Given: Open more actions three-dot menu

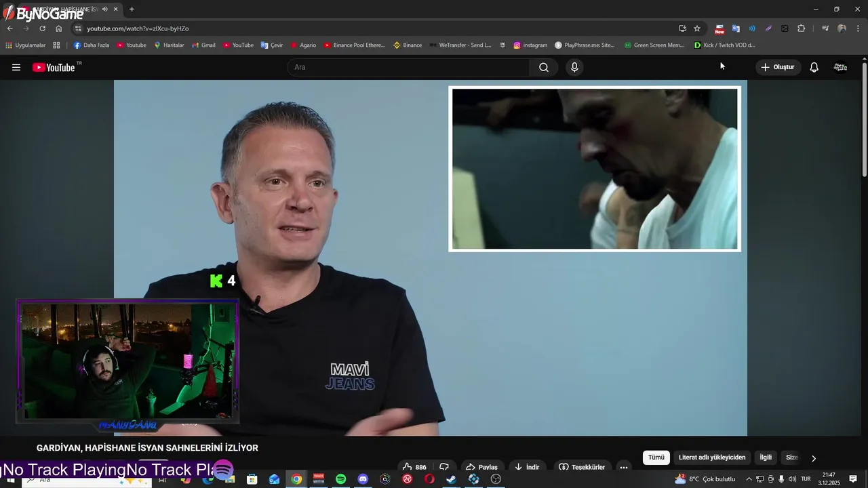Looking at the screenshot, I should pos(623,467).
